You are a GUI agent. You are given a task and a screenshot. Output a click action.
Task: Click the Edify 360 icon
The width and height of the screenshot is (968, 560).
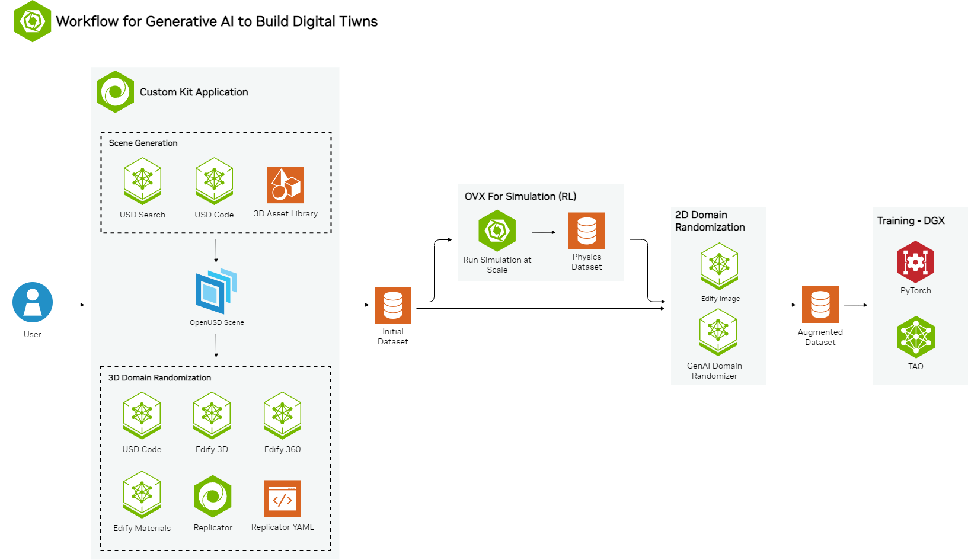pos(282,415)
